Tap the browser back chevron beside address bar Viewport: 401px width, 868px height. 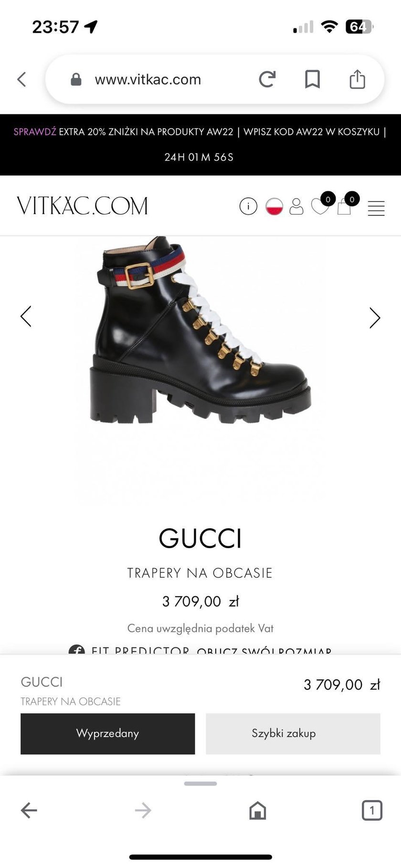coord(21,79)
